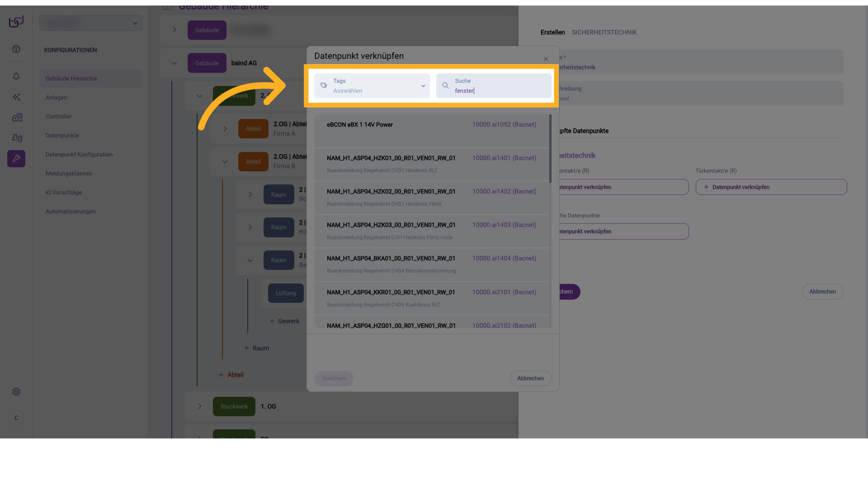Image resolution: width=868 pixels, height=488 pixels.
Task: Click the datapoint list scrollbar
Action: (x=550, y=149)
